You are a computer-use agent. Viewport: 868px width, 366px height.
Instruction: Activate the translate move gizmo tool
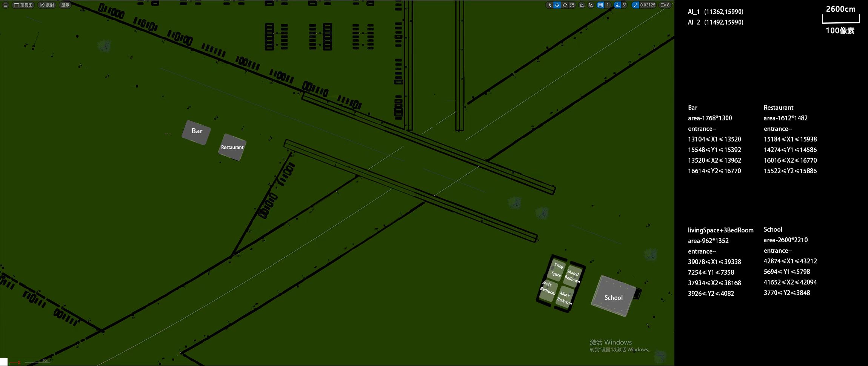557,5
